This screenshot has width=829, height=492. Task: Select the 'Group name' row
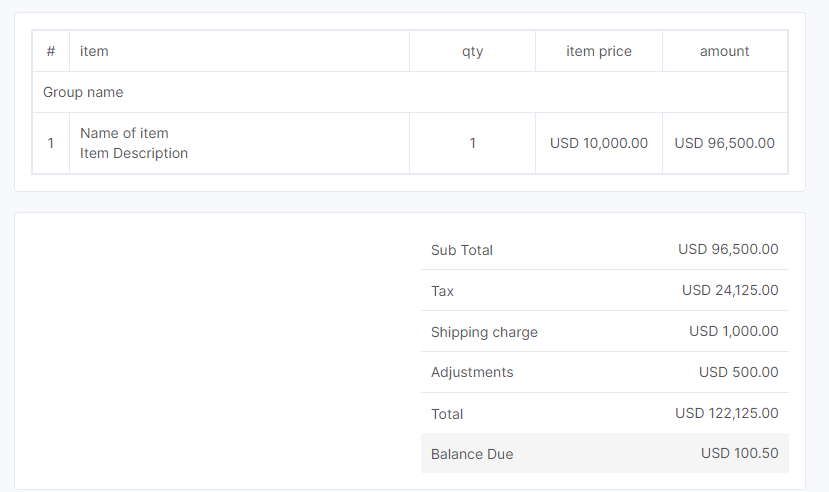pyautogui.click(x=410, y=92)
